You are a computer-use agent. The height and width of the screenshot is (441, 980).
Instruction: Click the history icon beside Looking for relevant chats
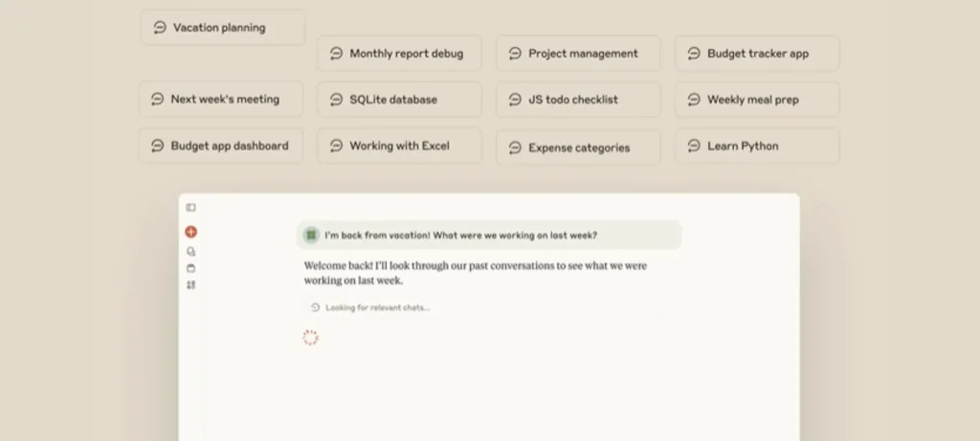315,307
